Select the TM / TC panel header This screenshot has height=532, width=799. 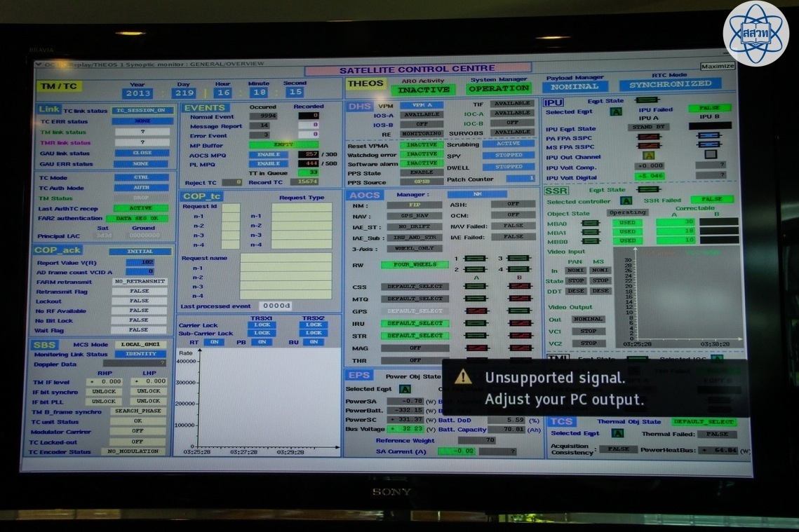[x=58, y=86]
